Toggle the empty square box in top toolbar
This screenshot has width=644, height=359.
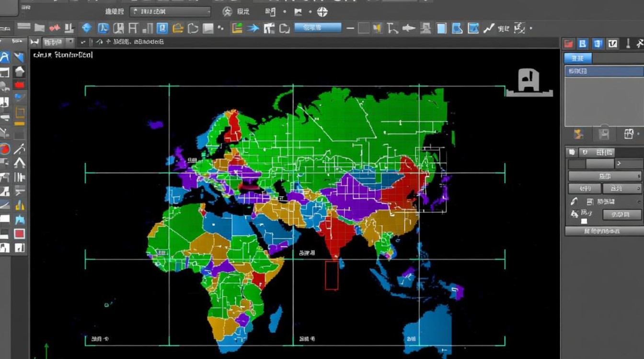click(364, 28)
